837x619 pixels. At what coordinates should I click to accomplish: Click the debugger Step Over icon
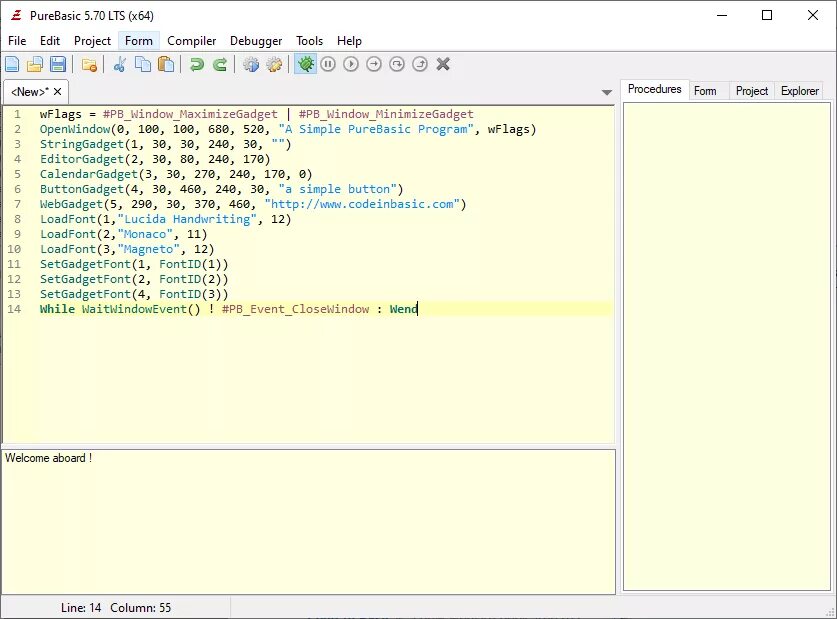point(397,65)
